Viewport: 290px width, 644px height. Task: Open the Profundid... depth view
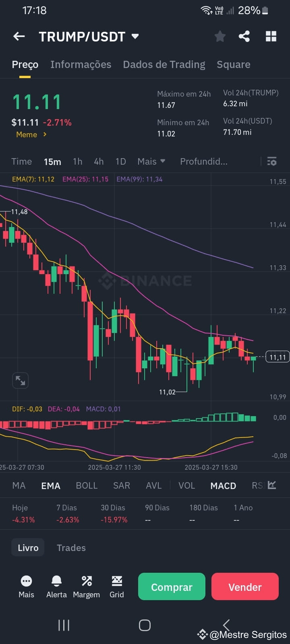click(203, 161)
